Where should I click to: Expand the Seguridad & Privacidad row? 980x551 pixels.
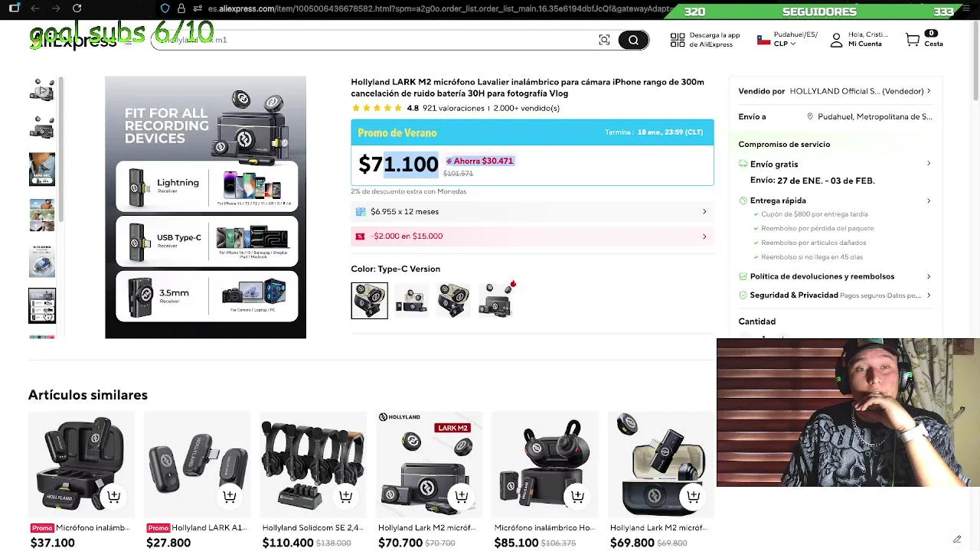pyautogui.click(x=835, y=295)
